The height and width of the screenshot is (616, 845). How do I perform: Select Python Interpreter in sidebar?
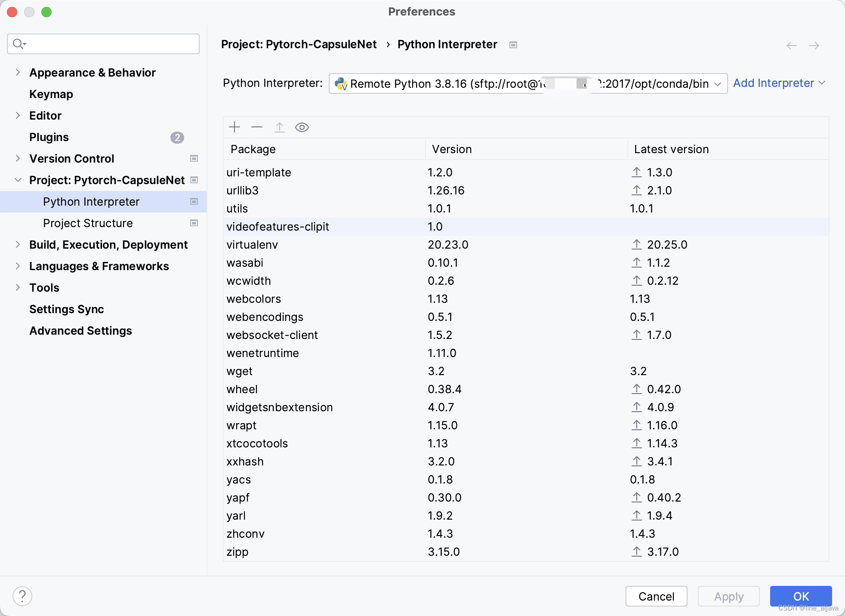click(103, 202)
